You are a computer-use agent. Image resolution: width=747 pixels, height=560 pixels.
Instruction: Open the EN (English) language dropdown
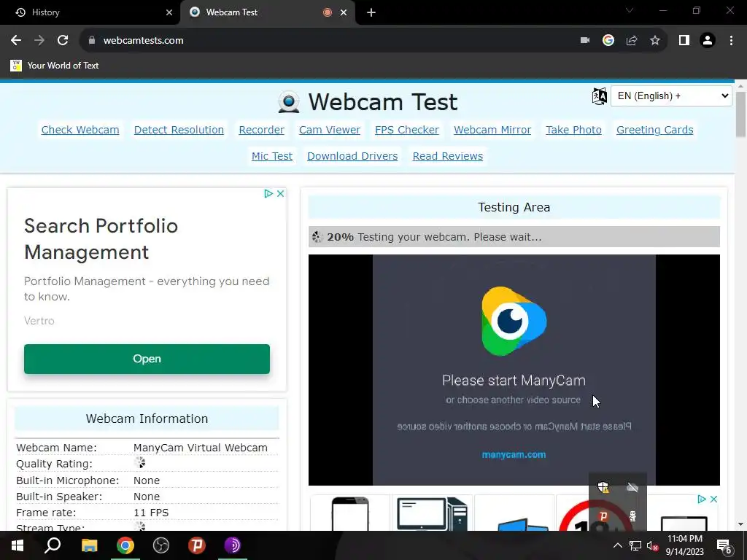[x=671, y=96]
